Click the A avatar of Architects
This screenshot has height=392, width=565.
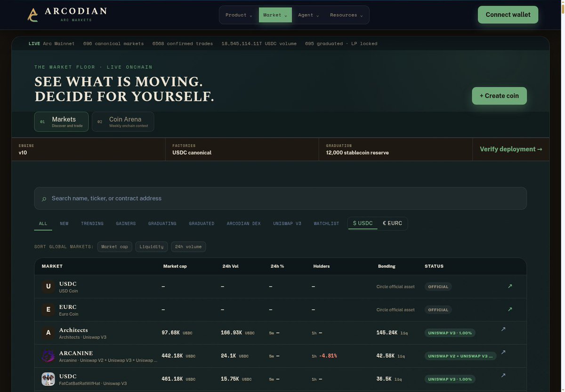(x=48, y=333)
